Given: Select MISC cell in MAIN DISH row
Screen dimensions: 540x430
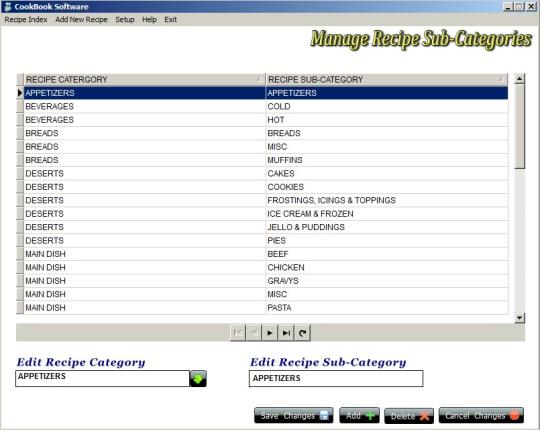Looking at the screenshot, I should pos(387,294).
